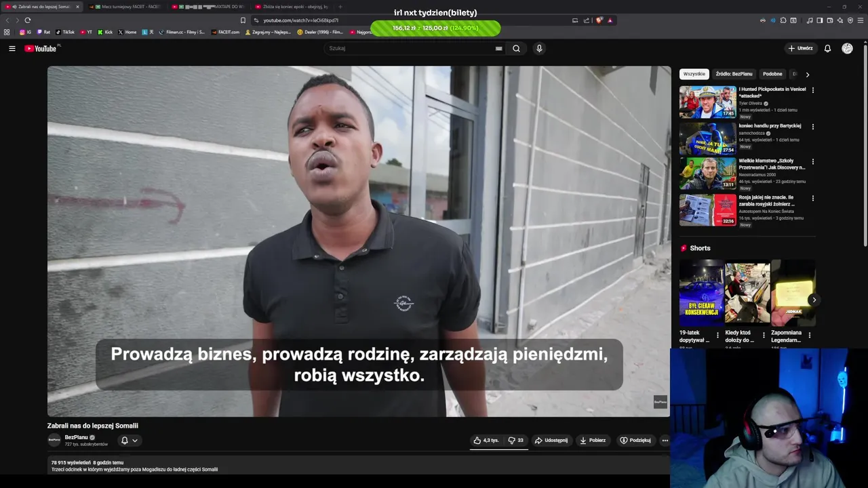This screenshot has height=488, width=868.
Task: Open options for koniec handlu video
Action: (x=812, y=126)
